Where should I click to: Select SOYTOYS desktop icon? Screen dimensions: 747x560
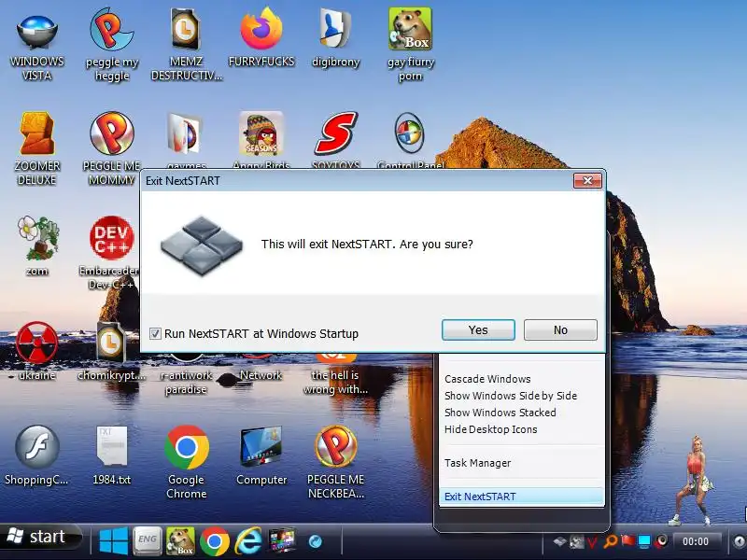(335, 141)
